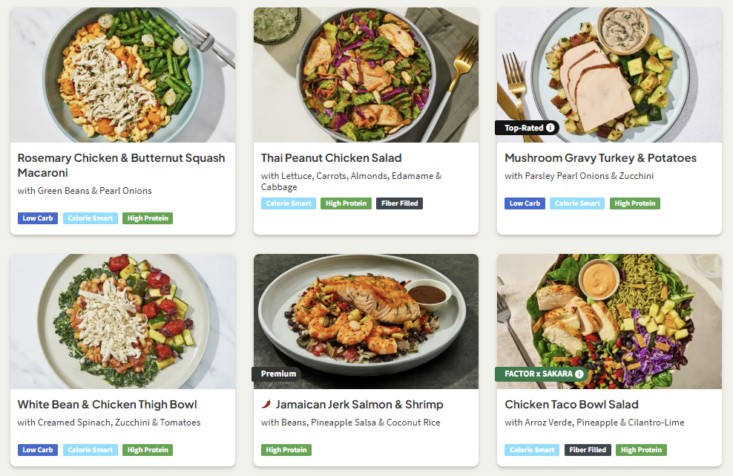Open the Thai Peanut Chicken Salad photo
The height and width of the screenshot is (476, 733).
(x=366, y=75)
